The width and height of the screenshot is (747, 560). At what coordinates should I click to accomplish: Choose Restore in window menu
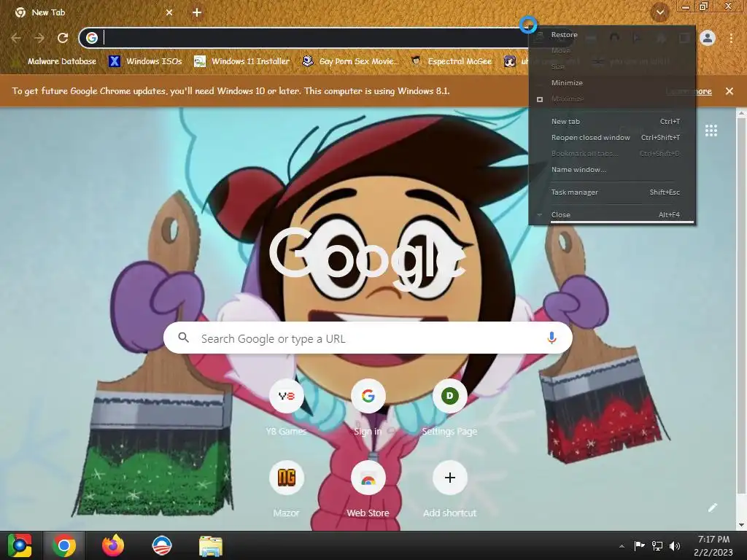612,35
